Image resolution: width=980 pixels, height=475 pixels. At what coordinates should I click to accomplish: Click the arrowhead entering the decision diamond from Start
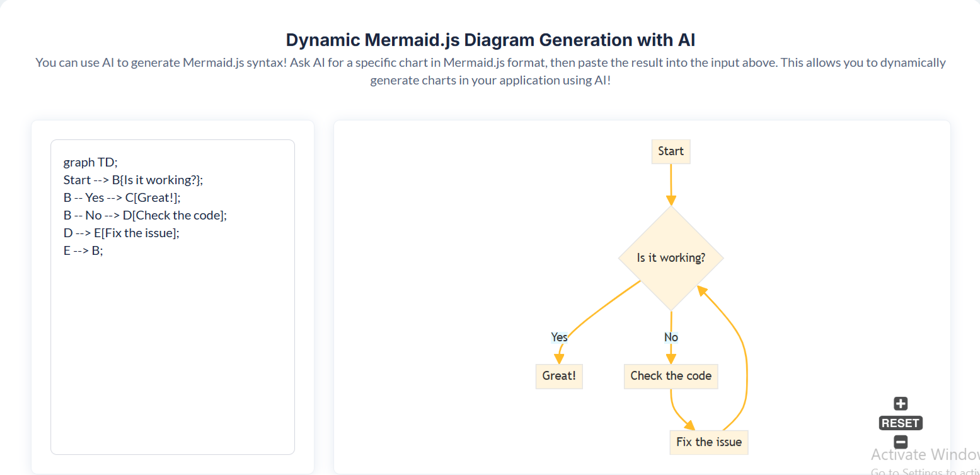click(671, 201)
